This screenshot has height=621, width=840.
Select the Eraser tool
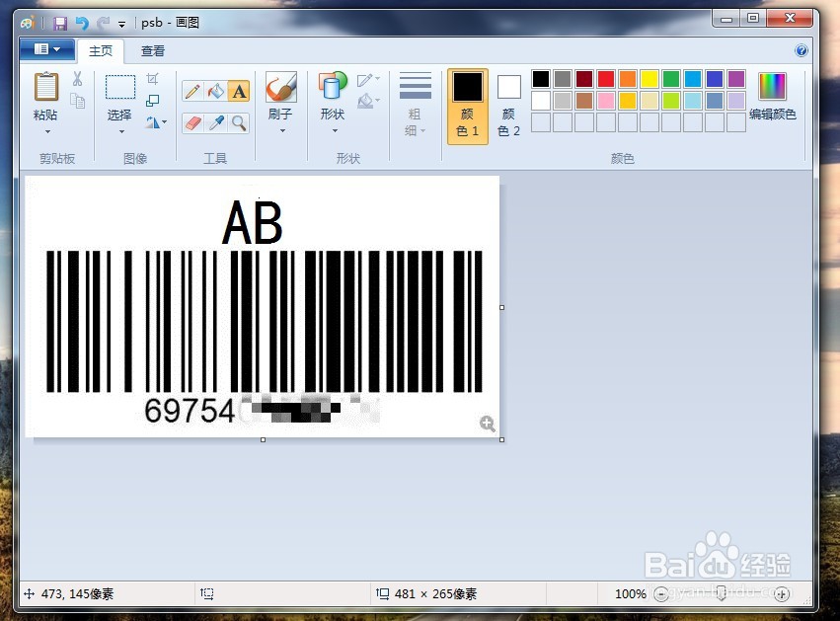192,123
